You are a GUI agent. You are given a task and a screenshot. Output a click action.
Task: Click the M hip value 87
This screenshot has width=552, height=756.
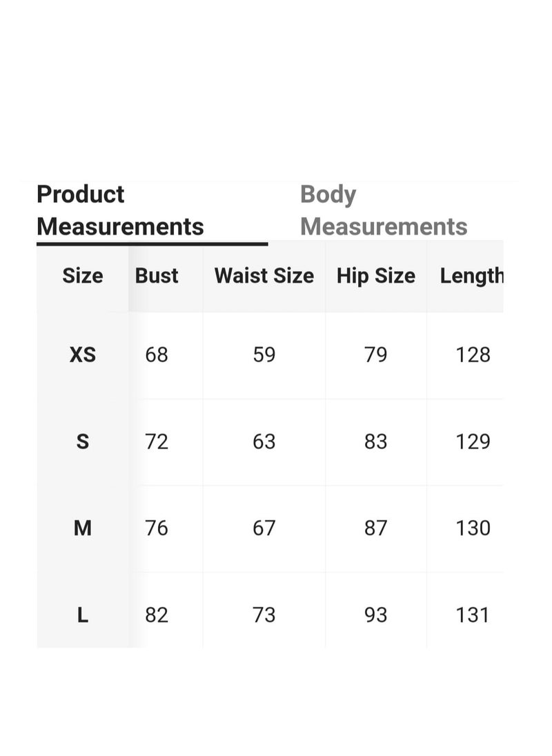(375, 528)
